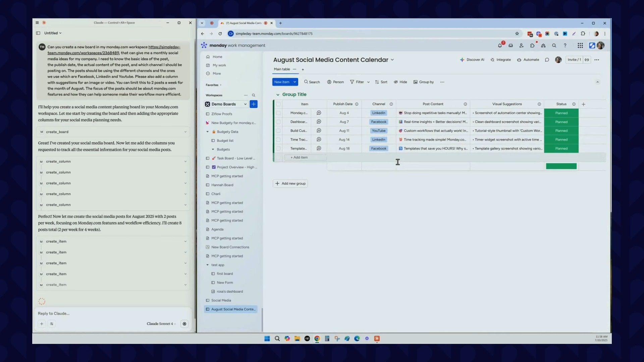Image resolution: width=644 pixels, height=362 pixels.
Task: Check the Dashboar... row checkbox
Action: point(278,122)
